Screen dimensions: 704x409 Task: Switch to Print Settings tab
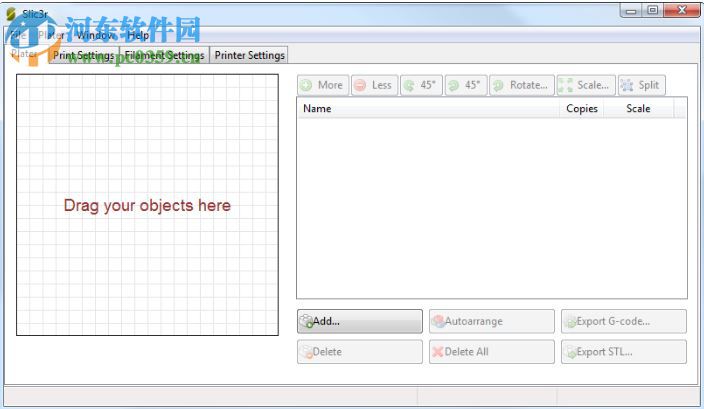[x=84, y=55]
